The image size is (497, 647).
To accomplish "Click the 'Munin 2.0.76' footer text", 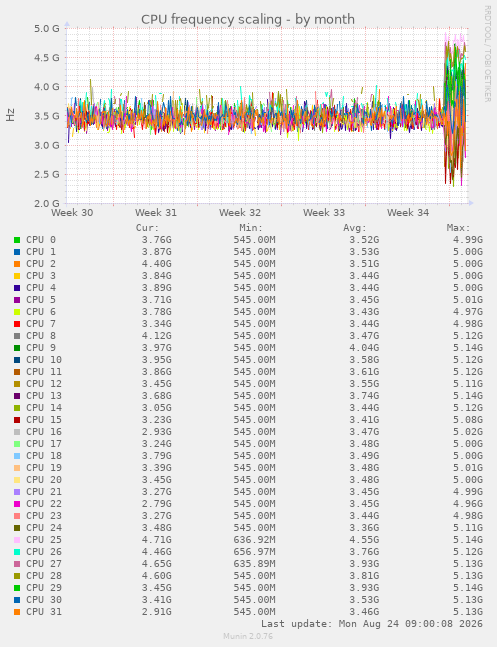I will pos(248,636).
